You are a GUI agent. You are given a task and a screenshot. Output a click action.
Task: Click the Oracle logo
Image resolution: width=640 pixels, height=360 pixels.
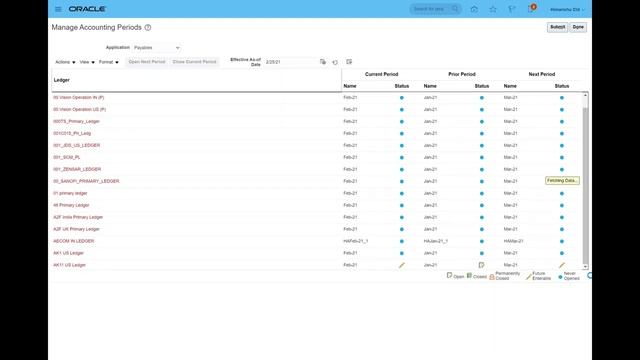coord(87,9)
